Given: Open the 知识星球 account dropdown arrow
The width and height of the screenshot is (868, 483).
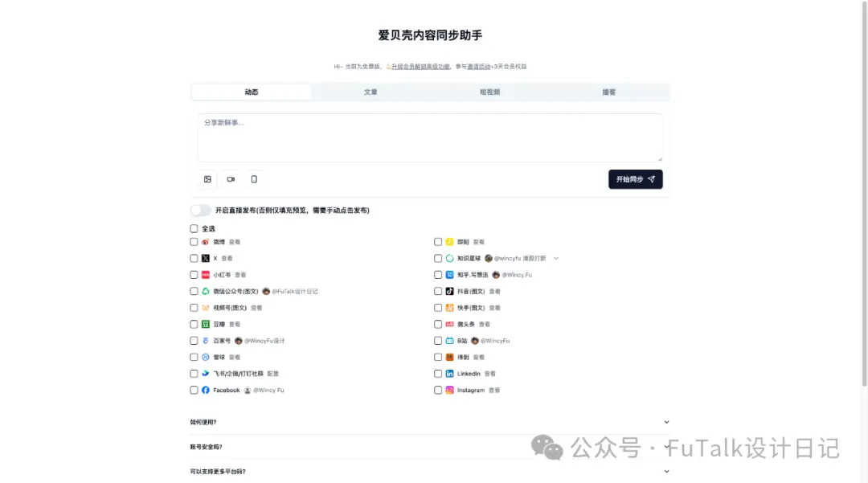Looking at the screenshot, I should pos(556,258).
